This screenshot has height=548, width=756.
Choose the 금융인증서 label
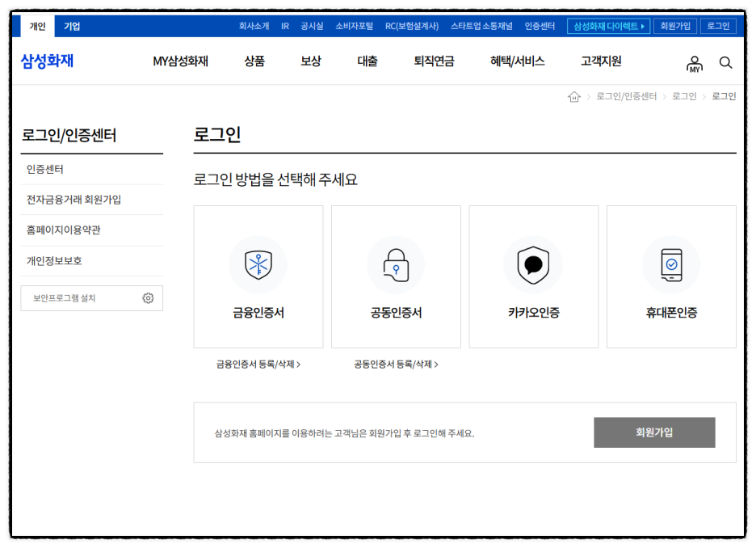258,313
